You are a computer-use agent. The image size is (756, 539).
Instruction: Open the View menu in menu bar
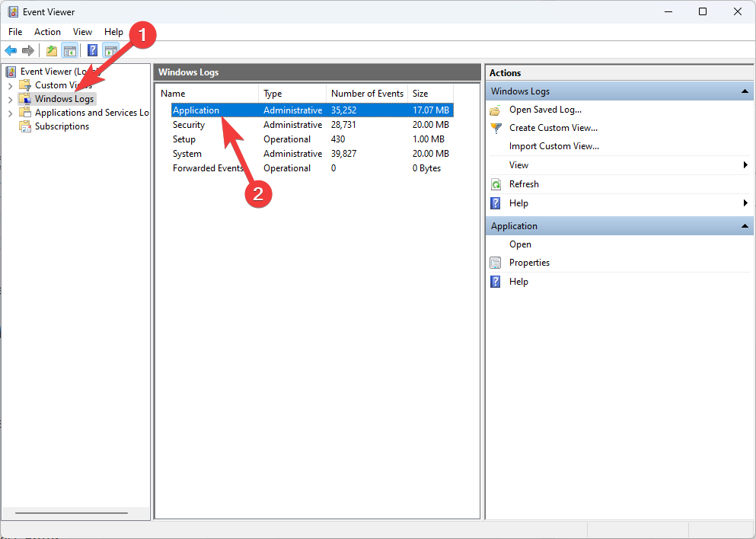pyautogui.click(x=82, y=32)
